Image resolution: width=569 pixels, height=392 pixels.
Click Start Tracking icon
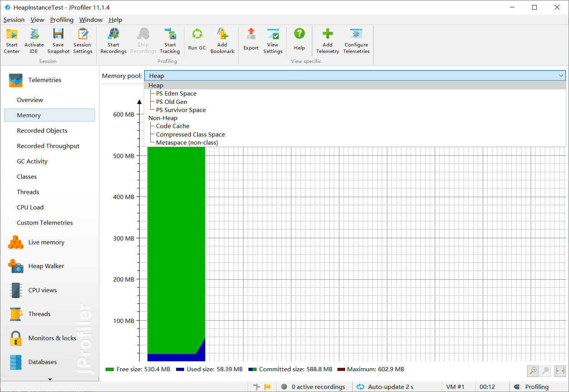[x=170, y=41]
